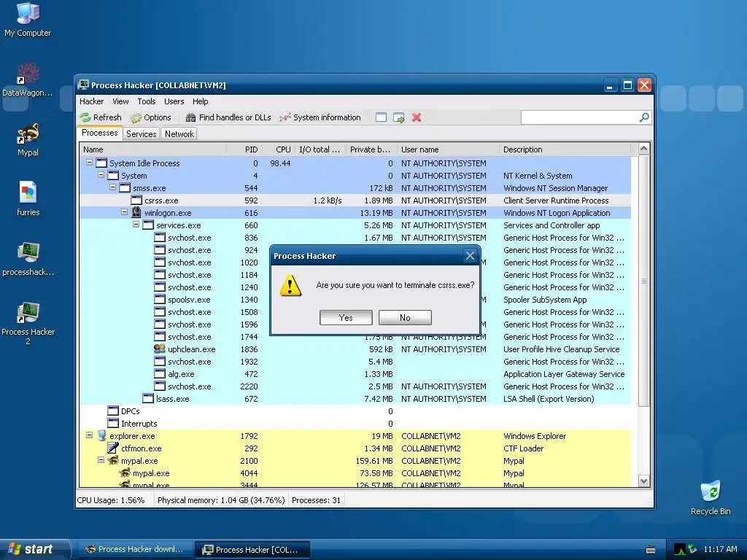The image size is (747, 560).
Task: Select the Processes tab
Action: pyautogui.click(x=99, y=133)
